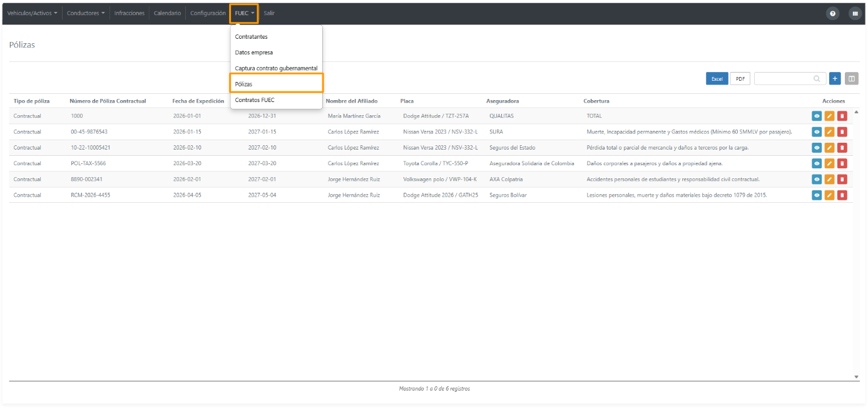Edit policy POL-TAX-5566
Screen dimensions: 868x410
click(x=830, y=163)
